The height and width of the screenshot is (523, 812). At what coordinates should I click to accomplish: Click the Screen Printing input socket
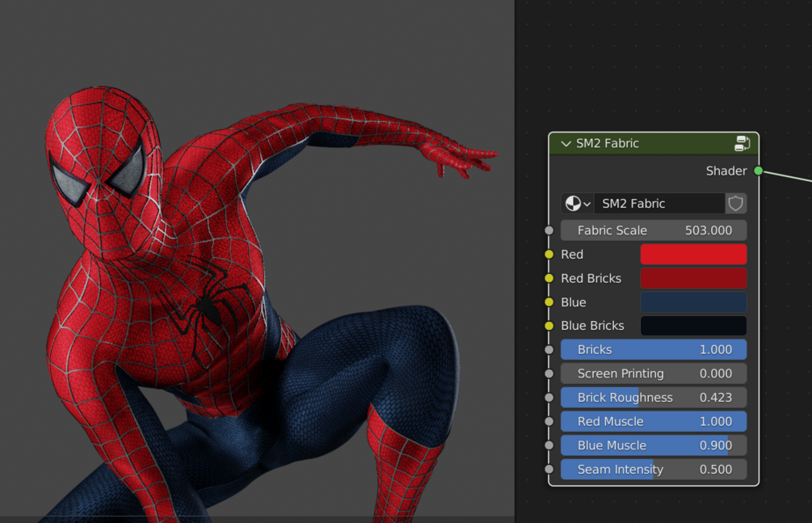click(549, 373)
